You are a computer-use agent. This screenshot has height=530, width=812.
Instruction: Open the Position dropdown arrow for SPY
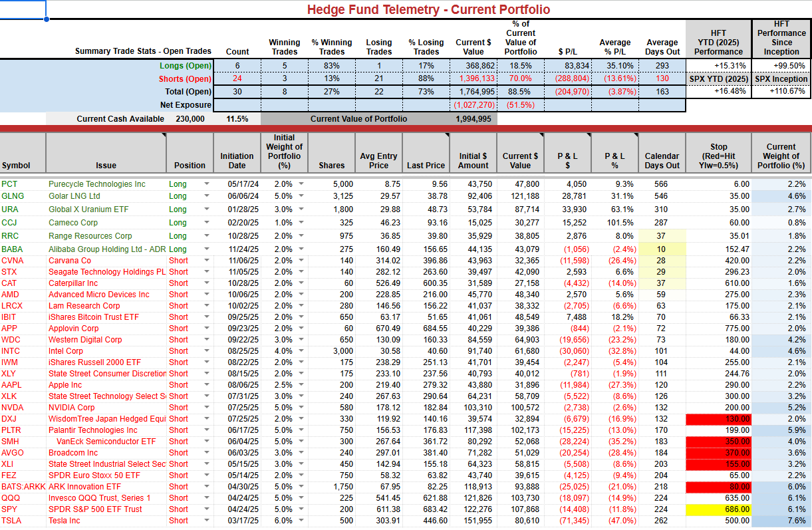206,509
